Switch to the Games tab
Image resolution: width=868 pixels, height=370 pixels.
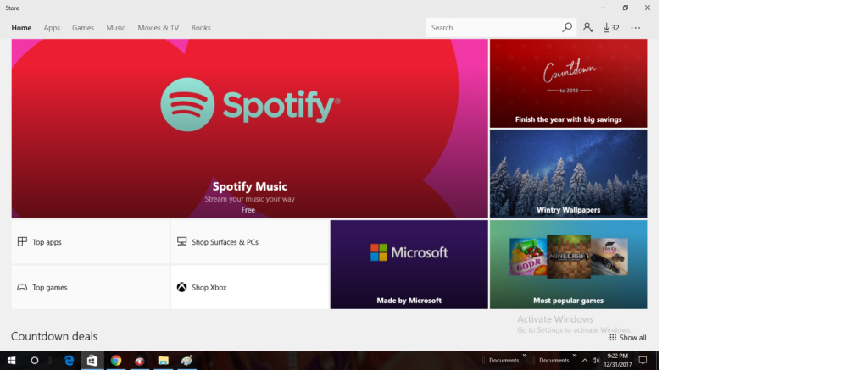tap(83, 28)
